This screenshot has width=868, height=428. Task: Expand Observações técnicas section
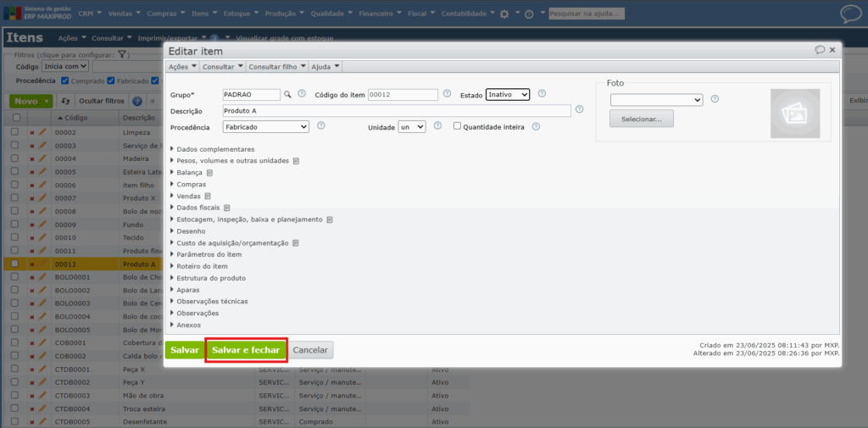(x=209, y=301)
